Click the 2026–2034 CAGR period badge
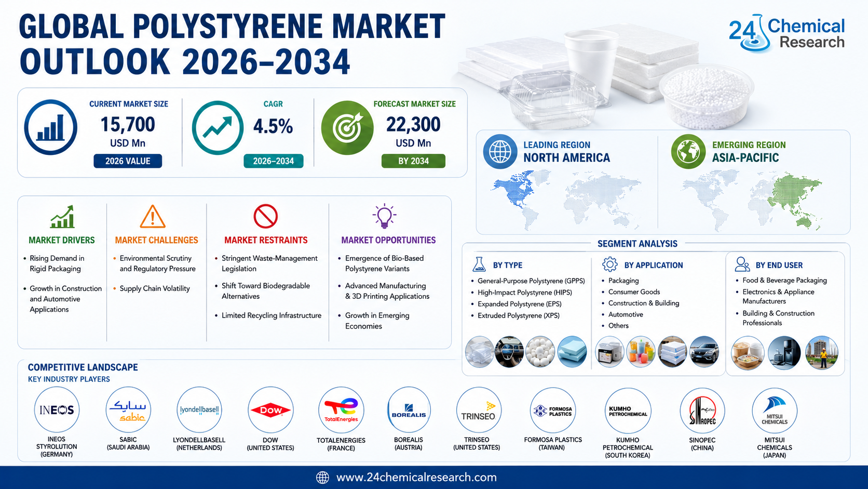The height and width of the screenshot is (489, 868). (x=274, y=161)
